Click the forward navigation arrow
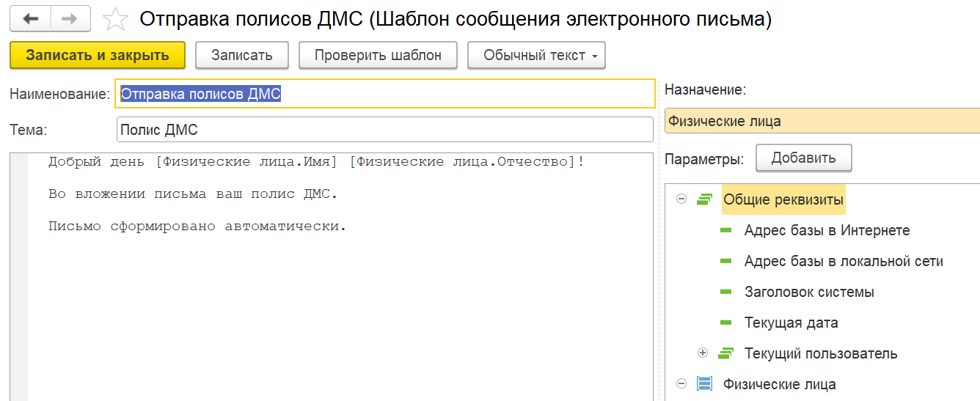980x401 pixels. click(70, 19)
